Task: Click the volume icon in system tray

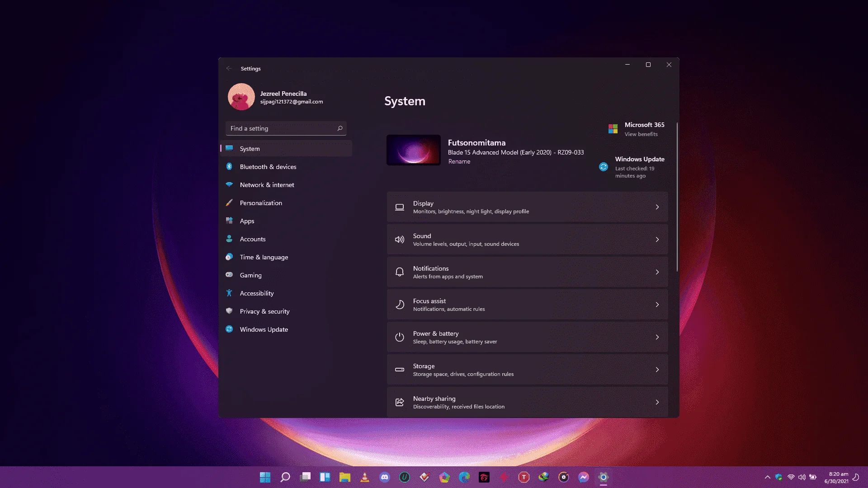Action: pyautogui.click(x=802, y=477)
